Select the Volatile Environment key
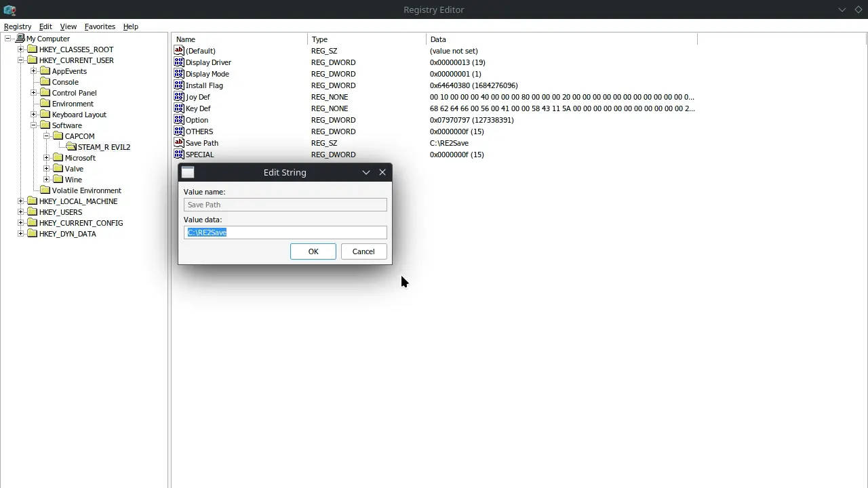The image size is (868, 488). [x=86, y=190]
